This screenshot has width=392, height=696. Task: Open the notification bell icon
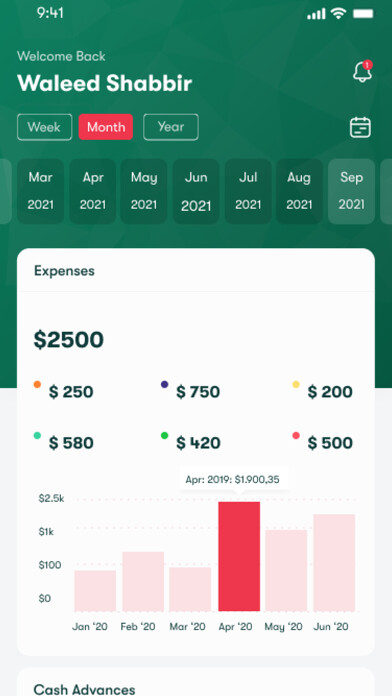click(363, 71)
